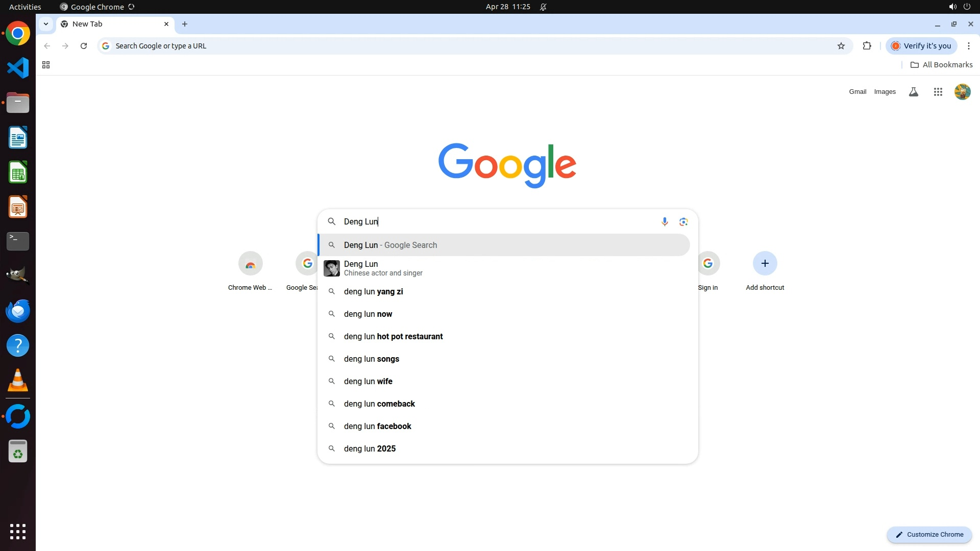
Task: Expand the tab search dropdown arrow
Action: click(x=46, y=24)
